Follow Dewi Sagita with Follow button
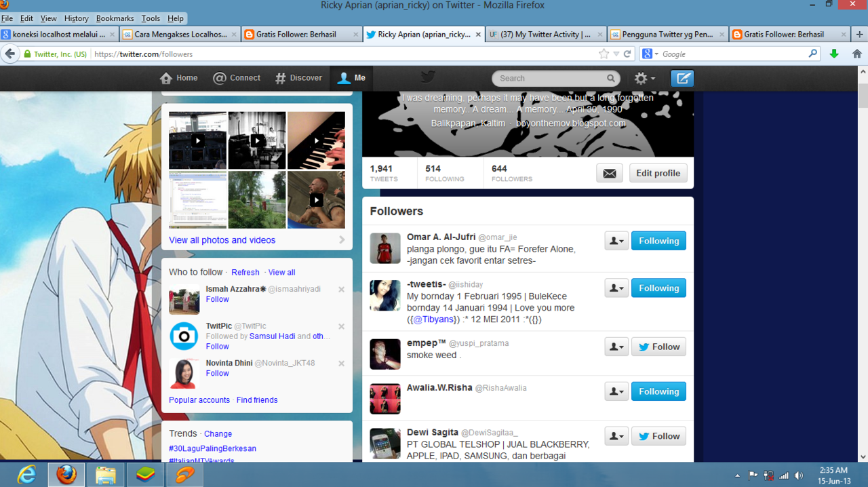Screen dimensions: 868x487 coord(658,436)
